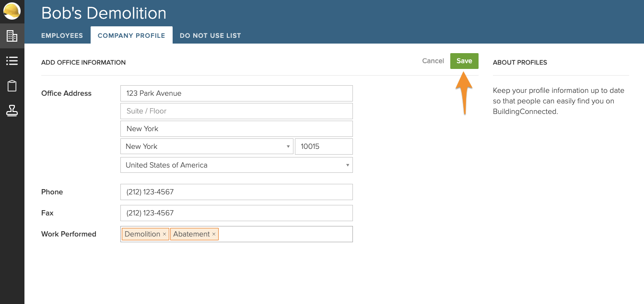Click the city field containing New York

(236, 129)
